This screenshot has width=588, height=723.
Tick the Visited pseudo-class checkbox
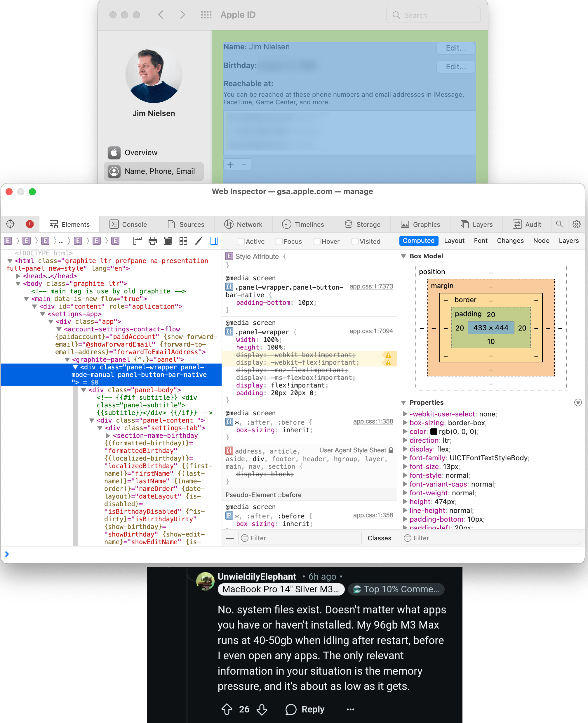(355, 241)
